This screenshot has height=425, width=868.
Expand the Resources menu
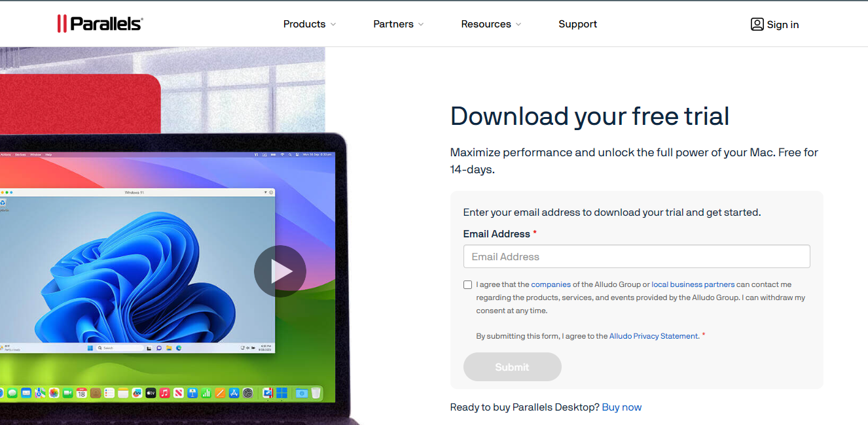pyautogui.click(x=491, y=24)
